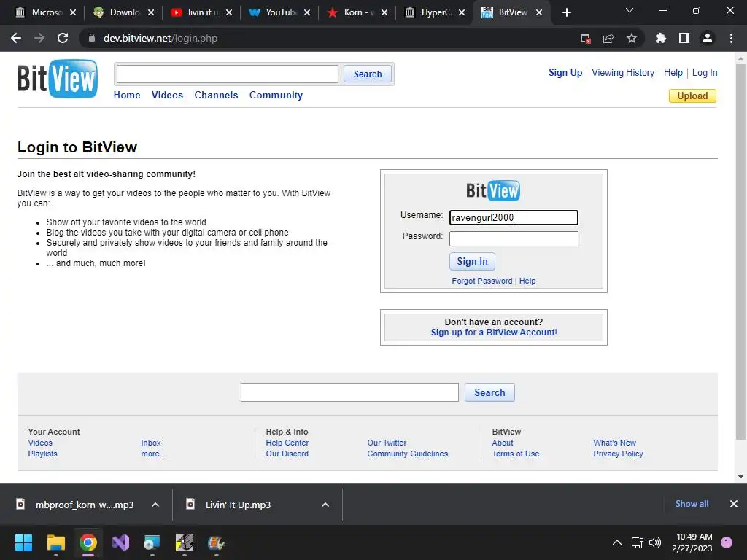Screen dimensions: 747x560
Task: View site info lock icon
Action: [x=92, y=38]
